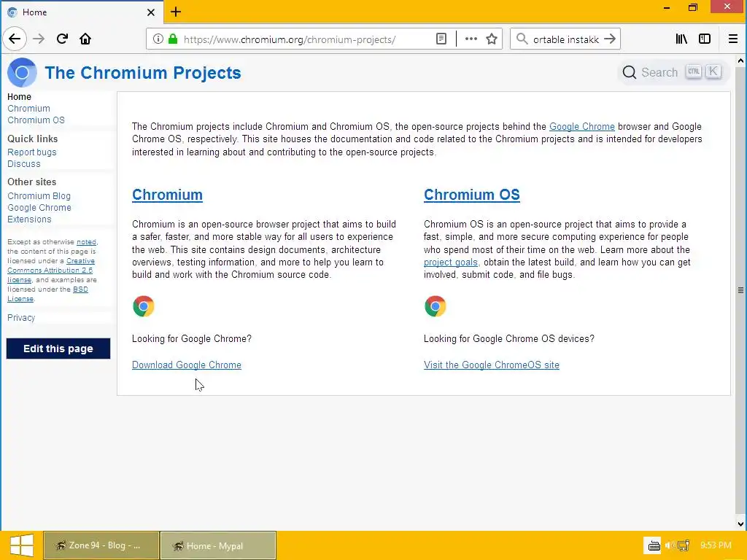Click the scrollbar up arrow

click(740, 61)
